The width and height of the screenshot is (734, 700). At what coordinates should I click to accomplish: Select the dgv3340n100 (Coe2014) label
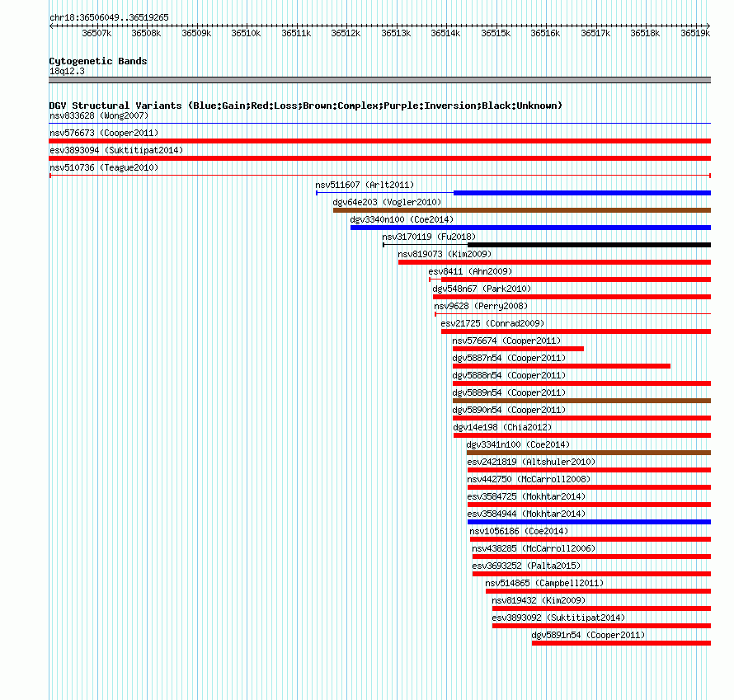[402, 219]
